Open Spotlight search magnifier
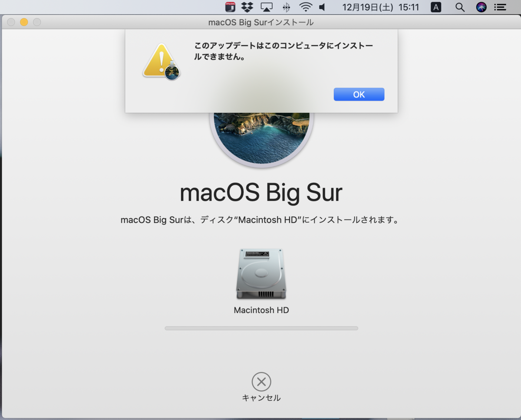 460,7
